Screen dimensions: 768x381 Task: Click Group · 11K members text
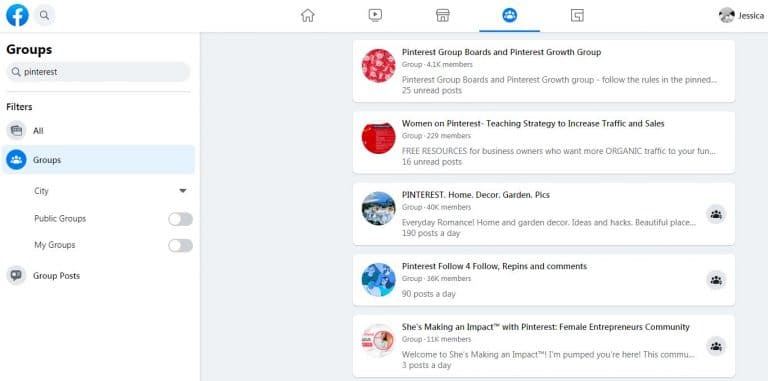(x=436, y=339)
